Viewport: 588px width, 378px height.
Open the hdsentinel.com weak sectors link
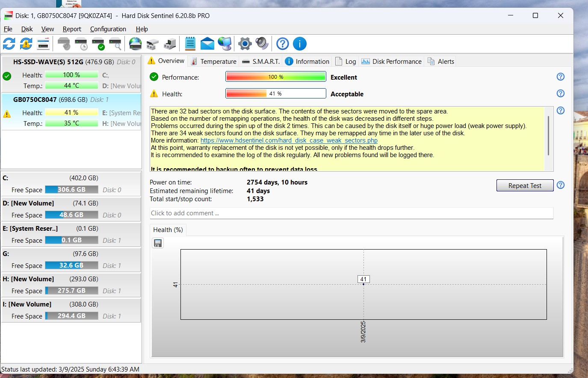[289, 140]
